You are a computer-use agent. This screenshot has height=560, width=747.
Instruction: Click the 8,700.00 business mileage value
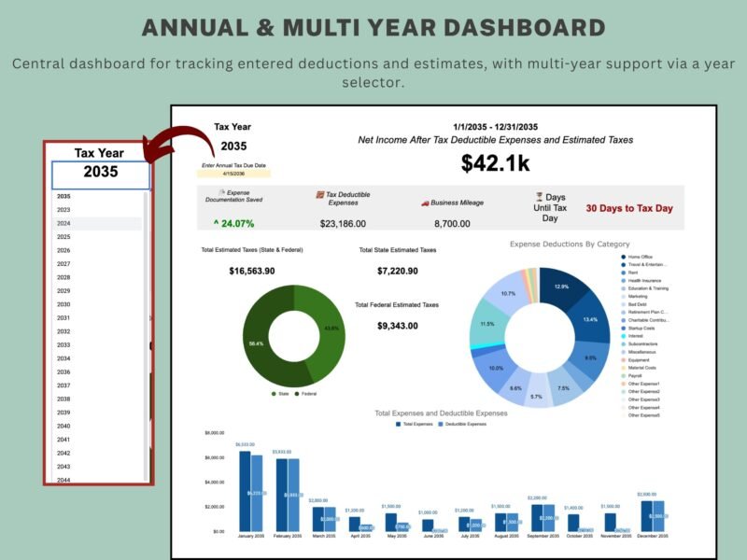[452, 223]
